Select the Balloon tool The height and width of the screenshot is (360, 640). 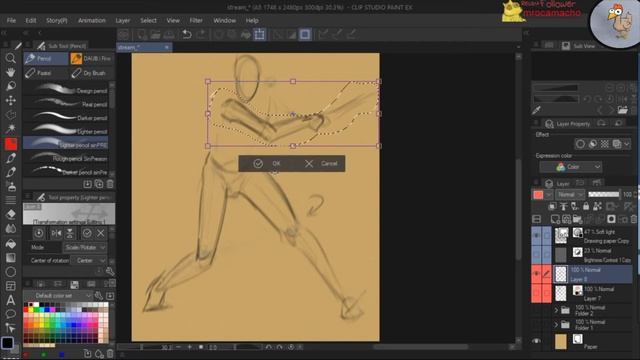(x=11, y=314)
